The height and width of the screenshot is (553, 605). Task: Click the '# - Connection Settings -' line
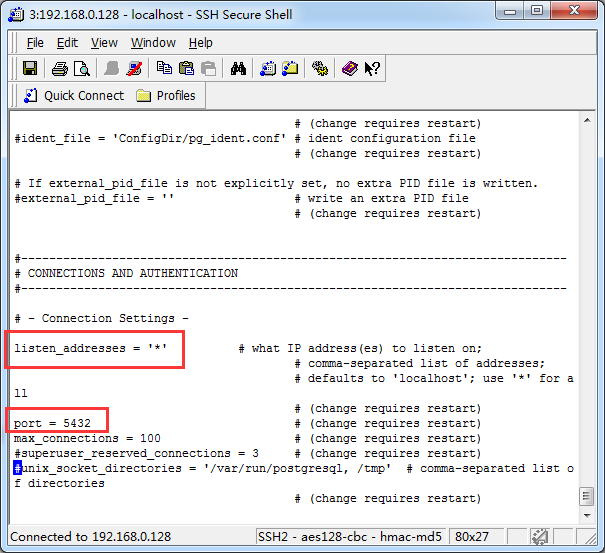(101, 318)
